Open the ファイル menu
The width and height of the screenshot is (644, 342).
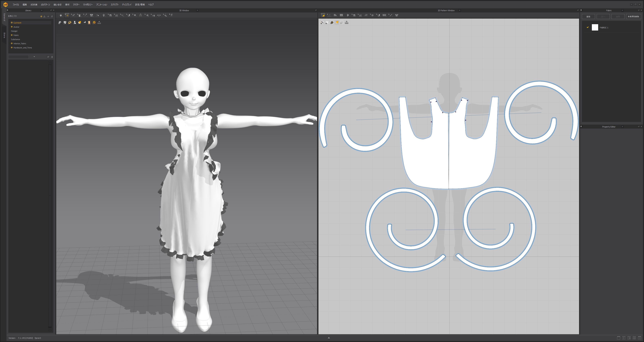(16, 5)
